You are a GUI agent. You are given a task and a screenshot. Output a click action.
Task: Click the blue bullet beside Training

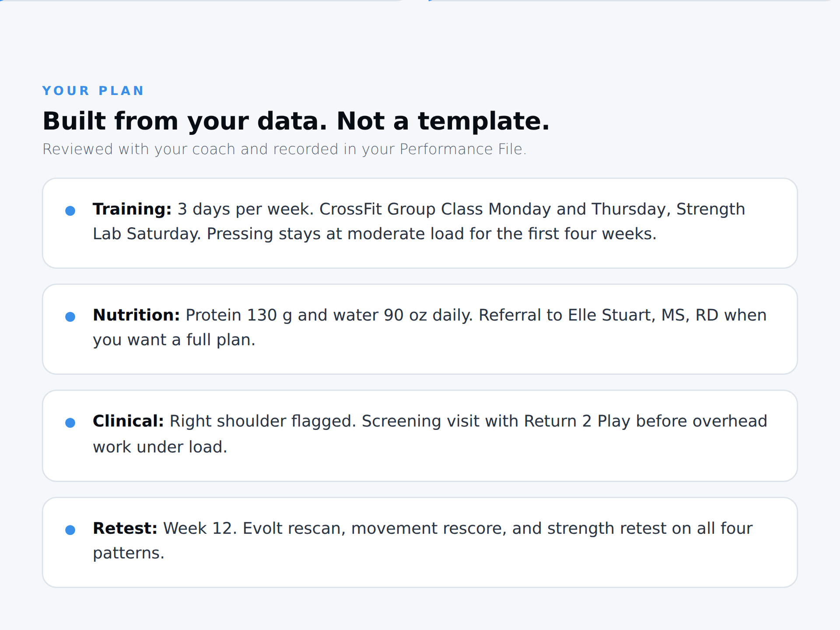(x=70, y=211)
